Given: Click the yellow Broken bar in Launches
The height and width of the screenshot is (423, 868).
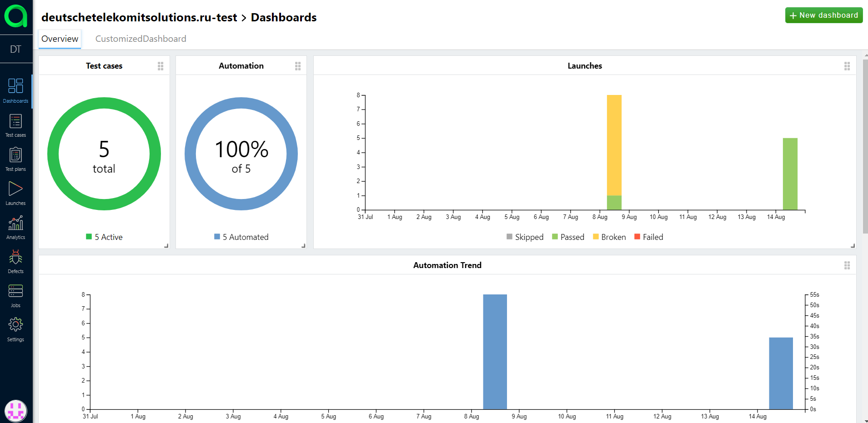Looking at the screenshot, I should (614, 145).
